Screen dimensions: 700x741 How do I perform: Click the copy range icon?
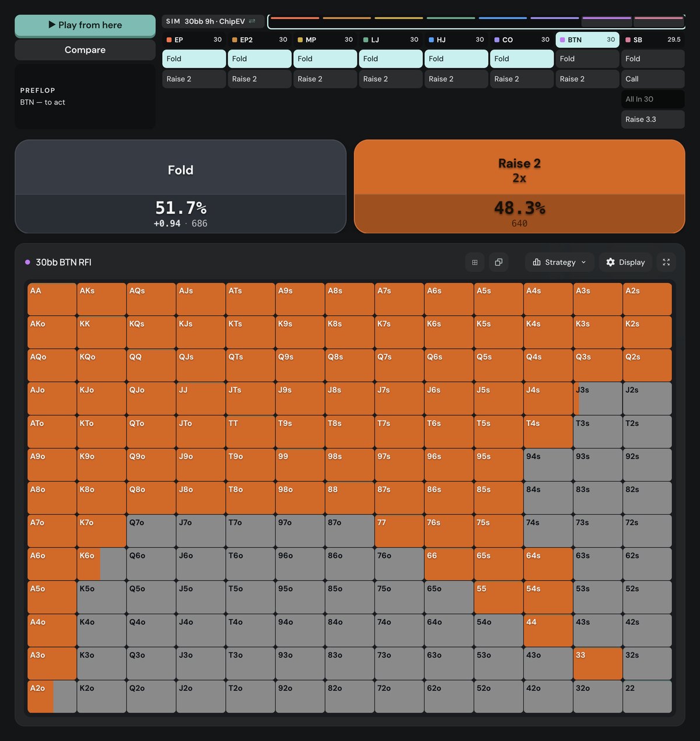point(499,263)
